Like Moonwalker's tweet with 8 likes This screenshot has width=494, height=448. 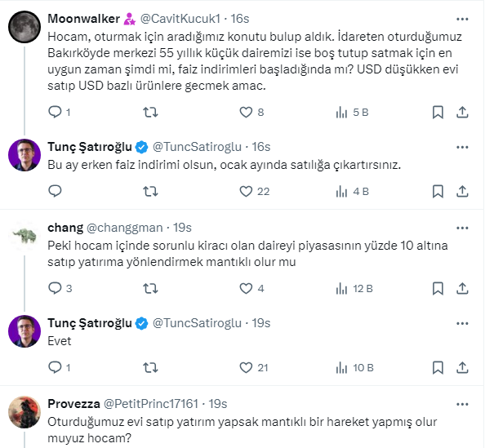pos(246,113)
